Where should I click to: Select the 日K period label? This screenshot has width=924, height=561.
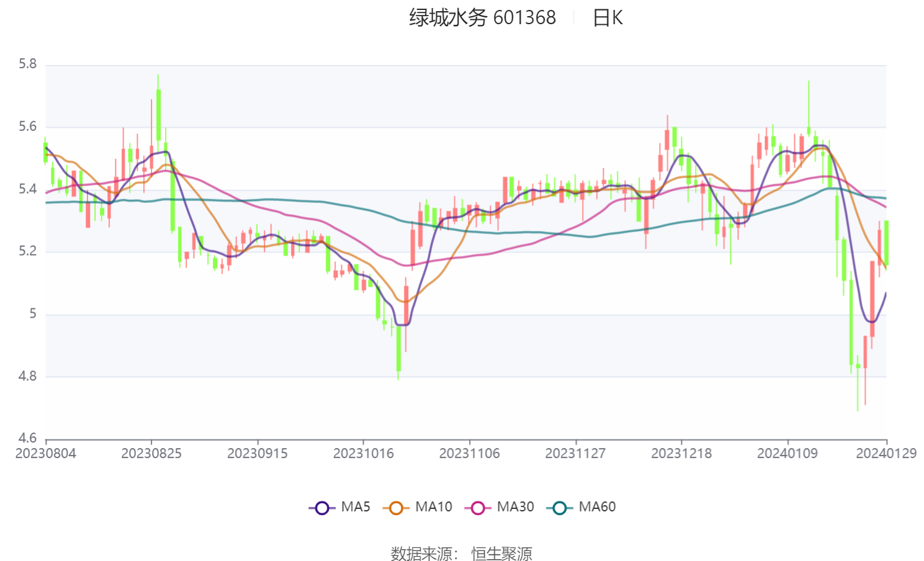point(608,17)
